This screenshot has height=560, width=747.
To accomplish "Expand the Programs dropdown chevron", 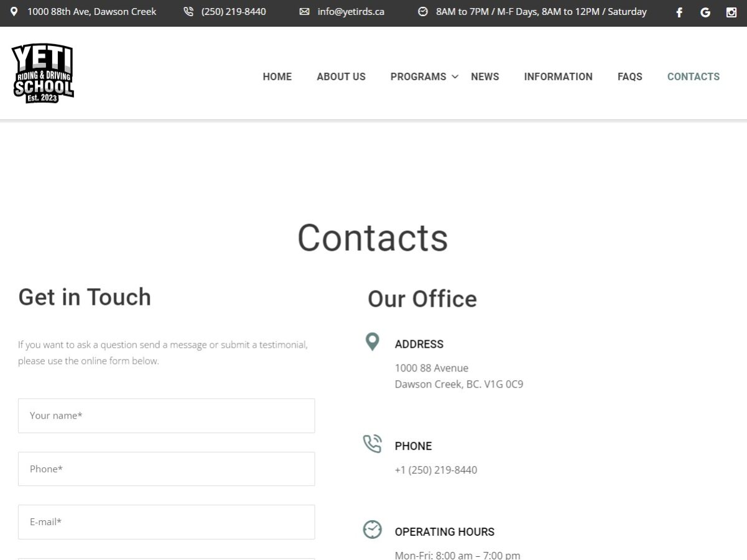I will [x=455, y=77].
